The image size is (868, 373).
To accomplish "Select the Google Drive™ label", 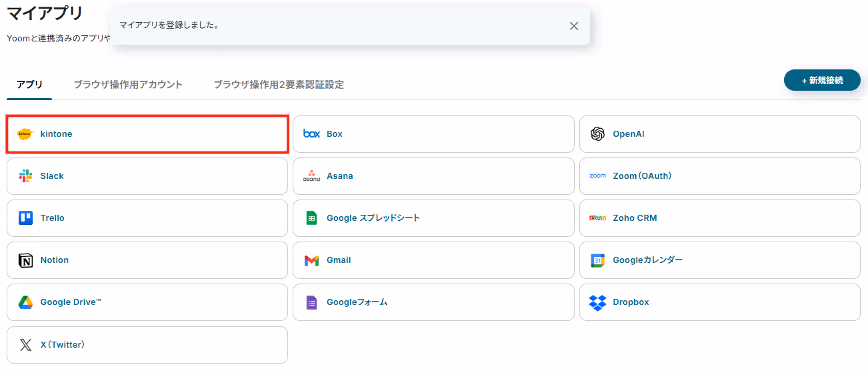I will pyautogui.click(x=71, y=302).
